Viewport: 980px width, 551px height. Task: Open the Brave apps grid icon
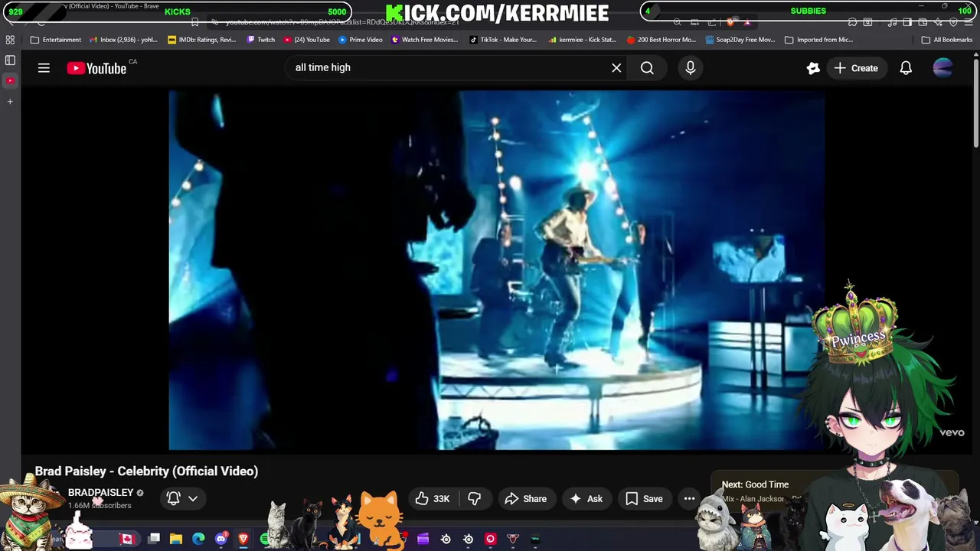click(10, 40)
